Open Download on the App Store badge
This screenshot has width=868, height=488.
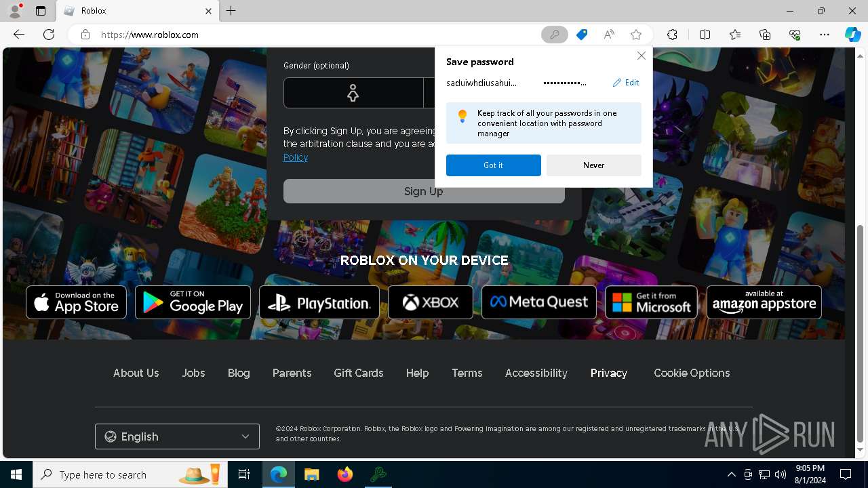(x=76, y=302)
